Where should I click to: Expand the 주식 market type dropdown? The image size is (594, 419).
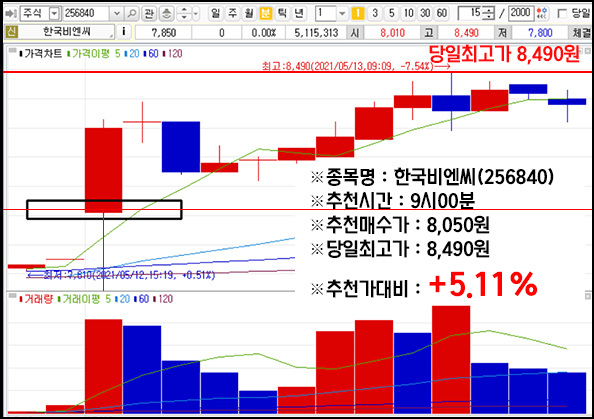[x=55, y=14]
